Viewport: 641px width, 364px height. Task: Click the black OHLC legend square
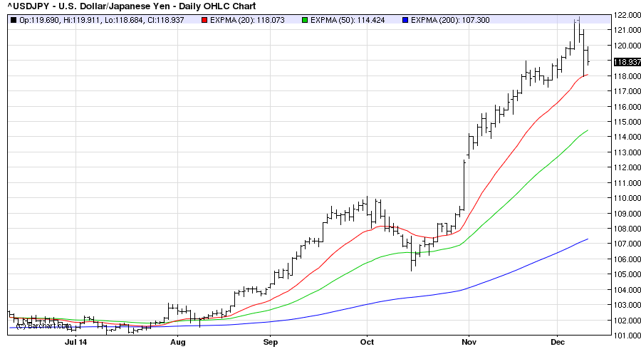tap(13, 19)
